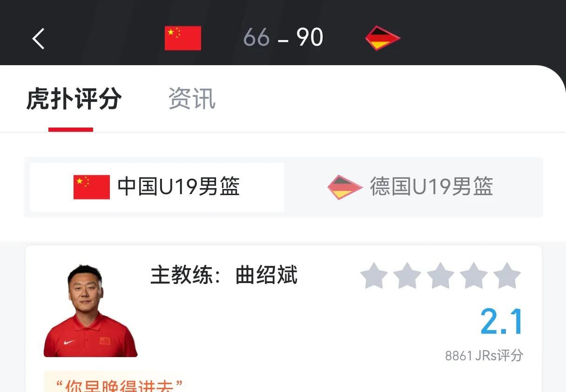
Task: Tap China flag in score header
Action: [x=183, y=38]
